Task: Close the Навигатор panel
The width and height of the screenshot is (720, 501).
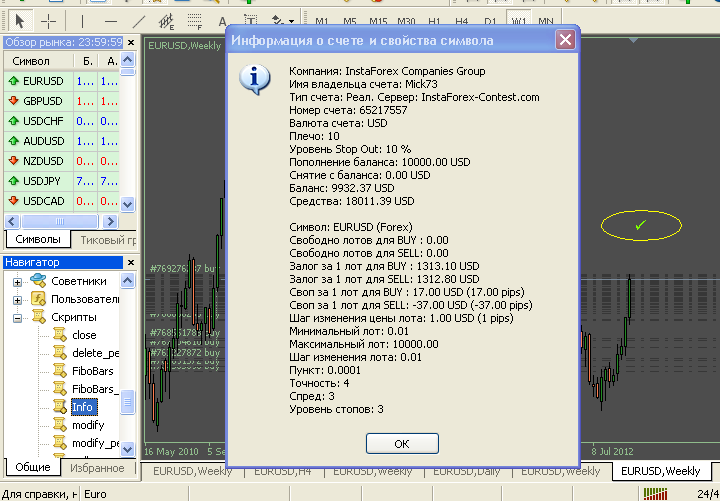Action: pyautogui.click(x=131, y=263)
